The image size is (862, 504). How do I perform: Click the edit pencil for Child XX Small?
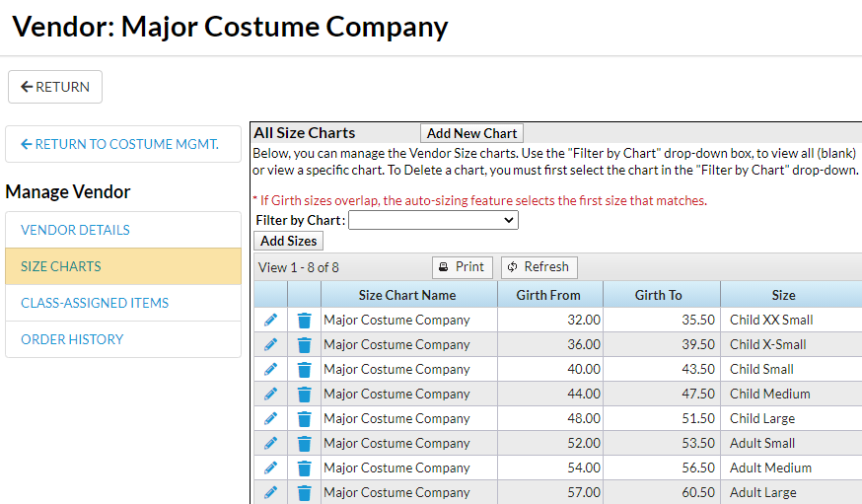(270, 320)
